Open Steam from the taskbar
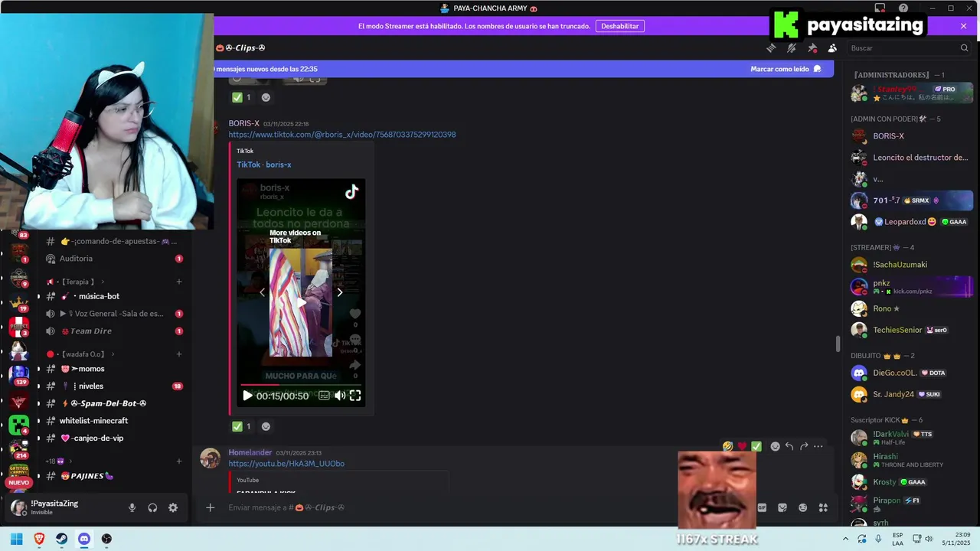The height and width of the screenshot is (551, 980). (x=61, y=539)
